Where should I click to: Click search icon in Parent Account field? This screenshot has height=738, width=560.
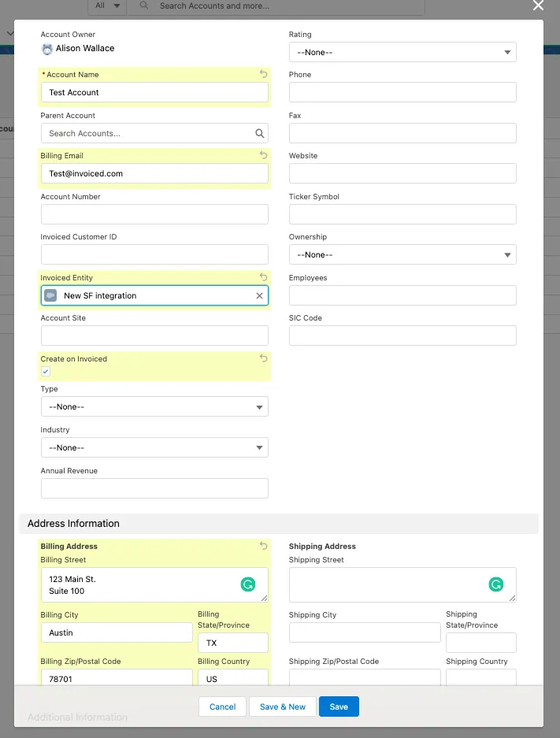259,133
